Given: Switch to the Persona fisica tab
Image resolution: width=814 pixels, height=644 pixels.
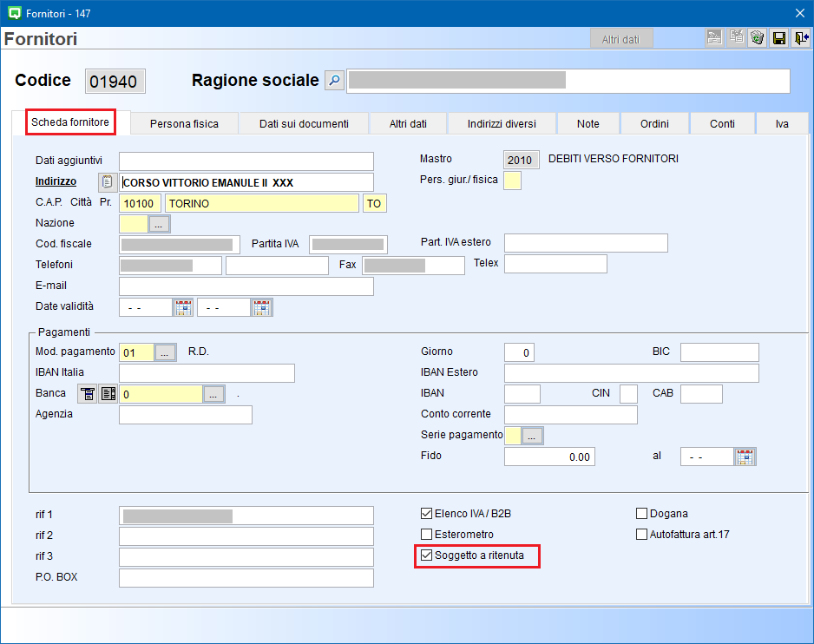Looking at the screenshot, I should (x=184, y=124).
